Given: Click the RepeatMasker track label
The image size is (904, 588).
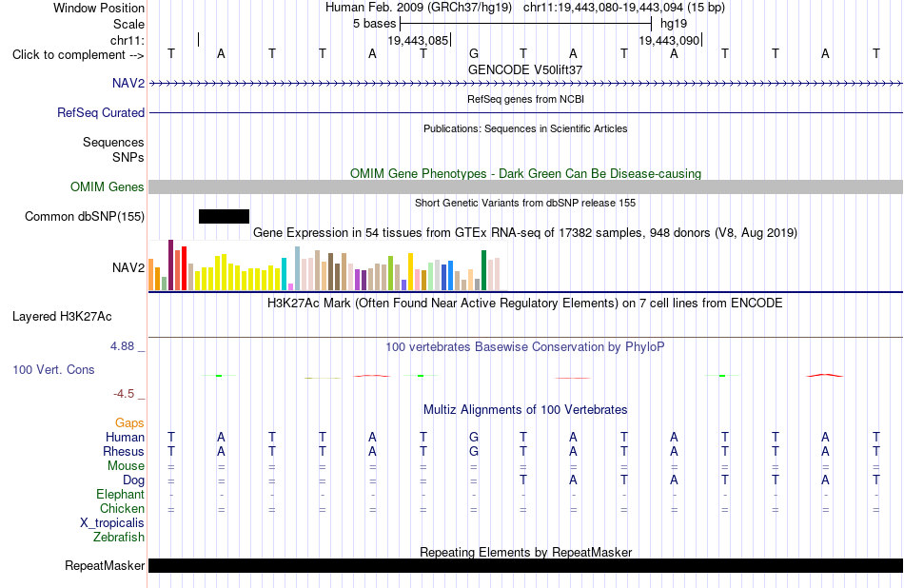Looking at the screenshot, I should coord(105,565).
